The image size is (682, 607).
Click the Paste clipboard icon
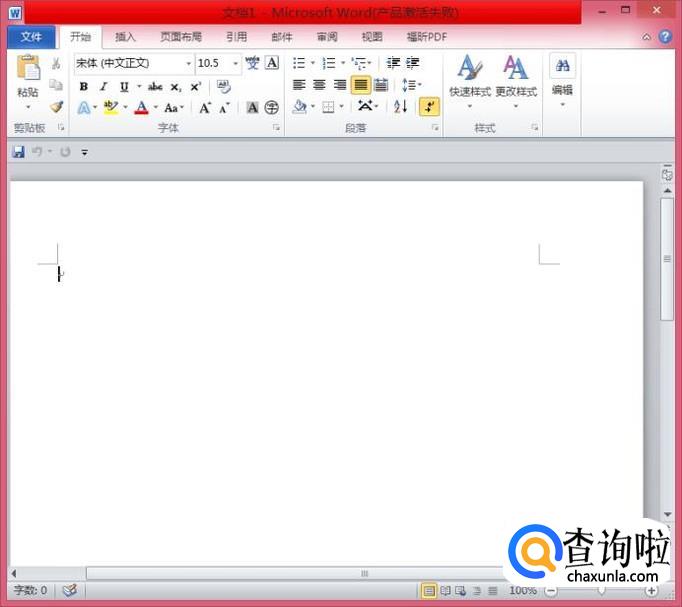pyautogui.click(x=28, y=67)
